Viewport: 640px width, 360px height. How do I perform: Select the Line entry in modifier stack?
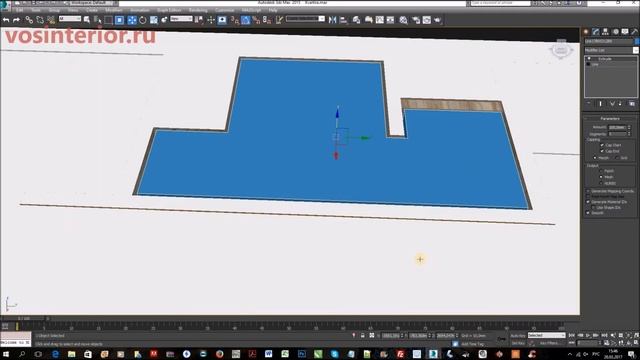[x=595, y=64]
